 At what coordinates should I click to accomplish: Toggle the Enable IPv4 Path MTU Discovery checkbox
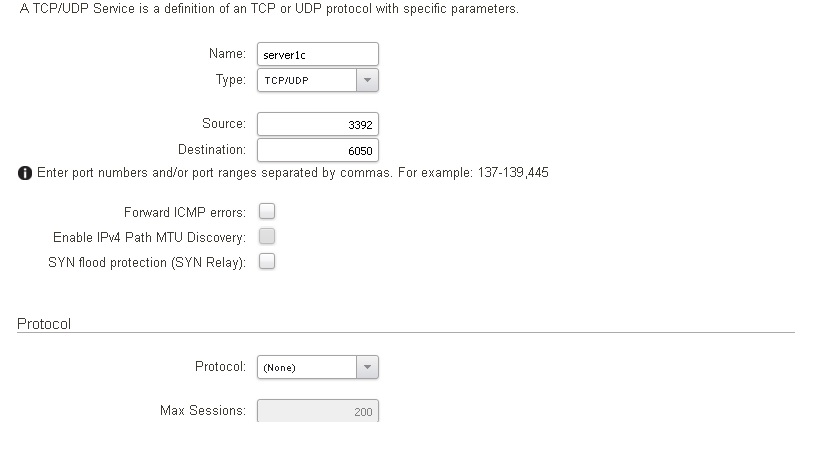tap(267, 236)
